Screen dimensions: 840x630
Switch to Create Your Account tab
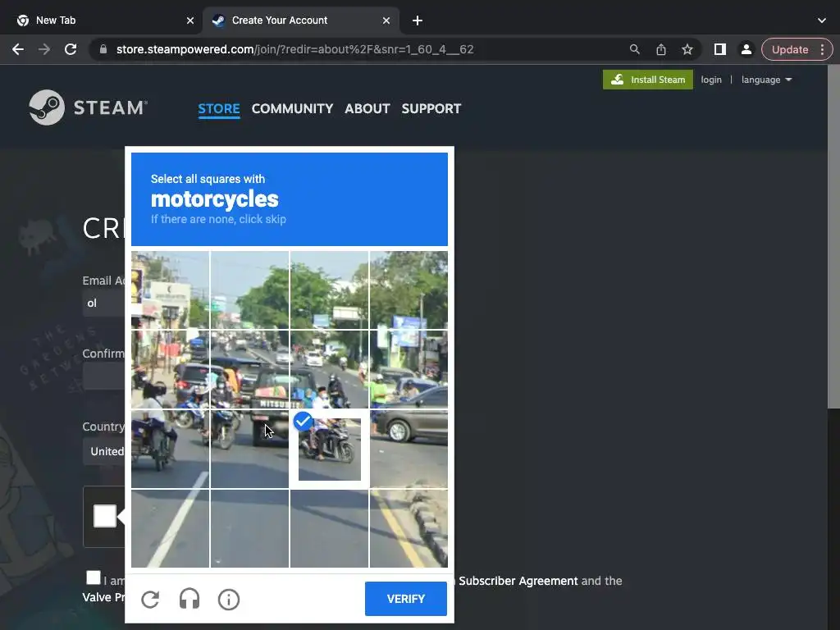click(301, 21)
